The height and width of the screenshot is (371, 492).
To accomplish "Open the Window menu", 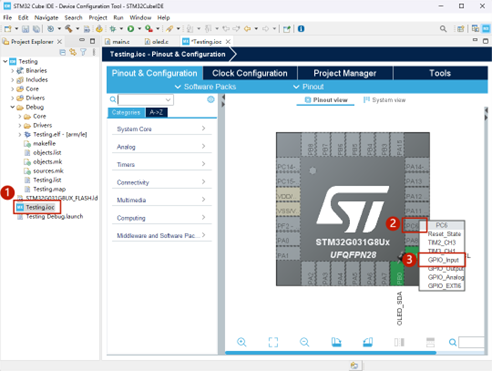I will coord(140,18).
